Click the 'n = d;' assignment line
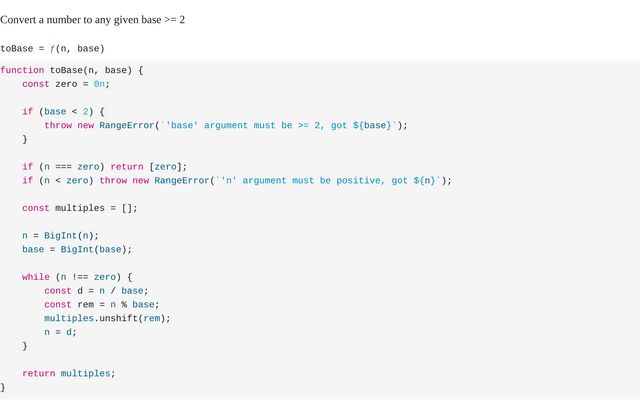 [60, 332]
